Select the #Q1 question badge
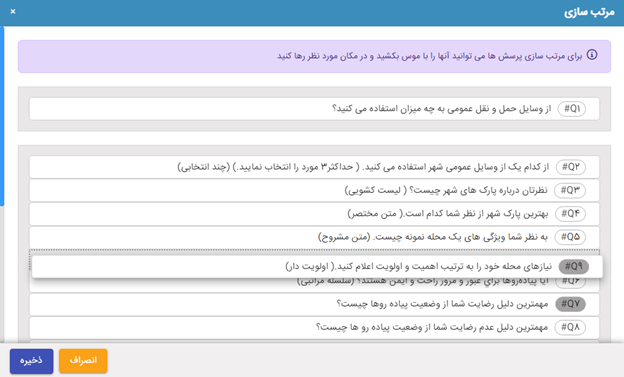Screen dimensions: 624x377 point(571,109)
